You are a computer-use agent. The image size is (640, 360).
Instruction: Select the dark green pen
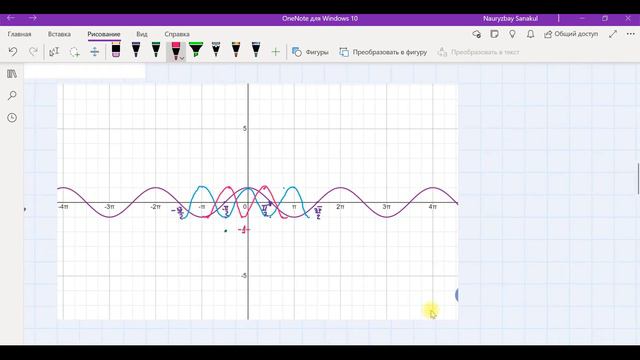tap(156, 50)
